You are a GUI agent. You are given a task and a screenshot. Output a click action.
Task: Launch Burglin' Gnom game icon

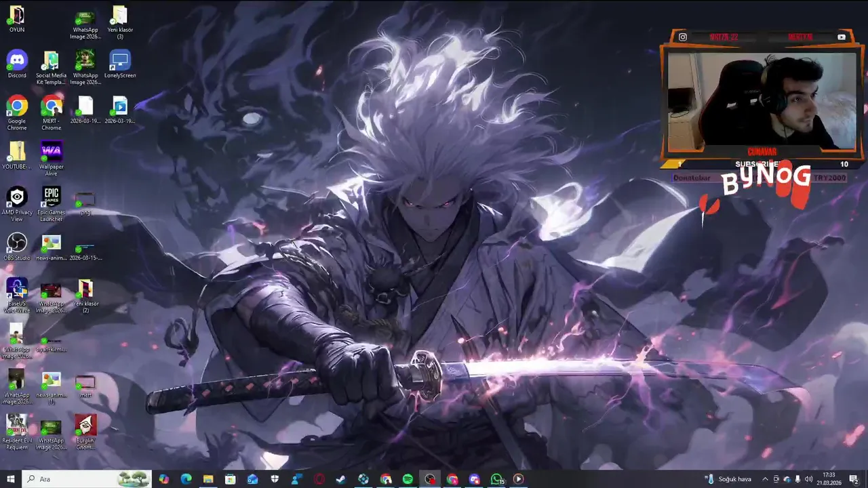pyautogui.click(x=85, y=432)
